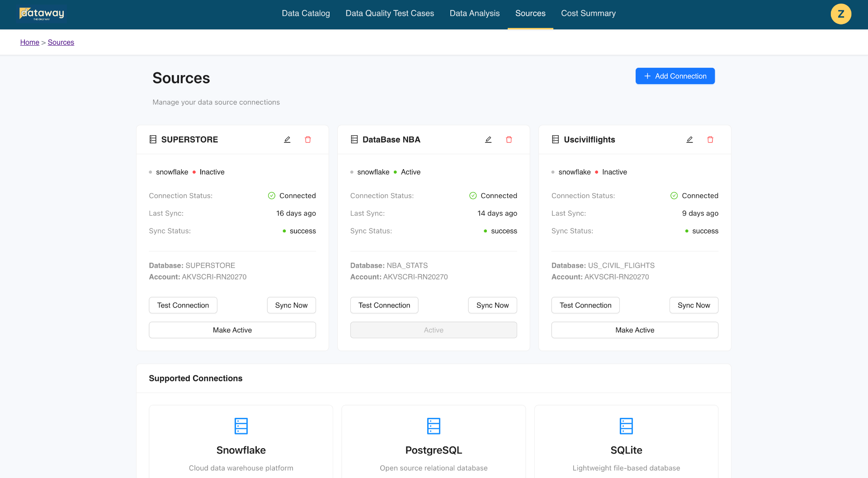Screen dimensions: 868x478
Task: Delete the Uscivilflights connection via trash icon
Action: pos(710,139)
